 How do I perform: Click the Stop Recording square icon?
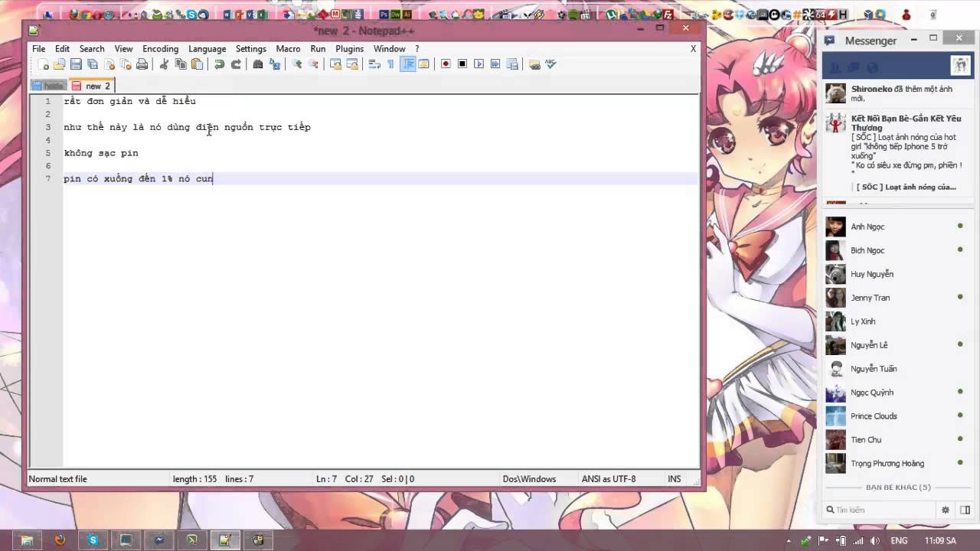(462, 64)
